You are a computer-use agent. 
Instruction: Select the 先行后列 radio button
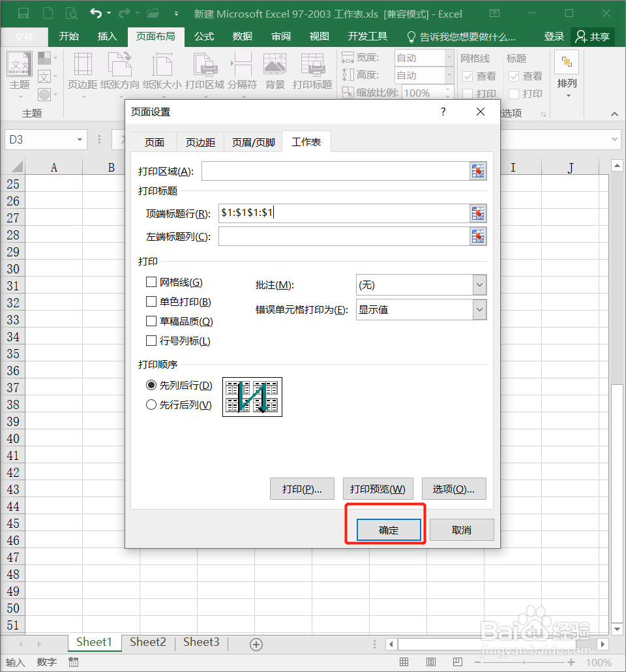(151, 403)
